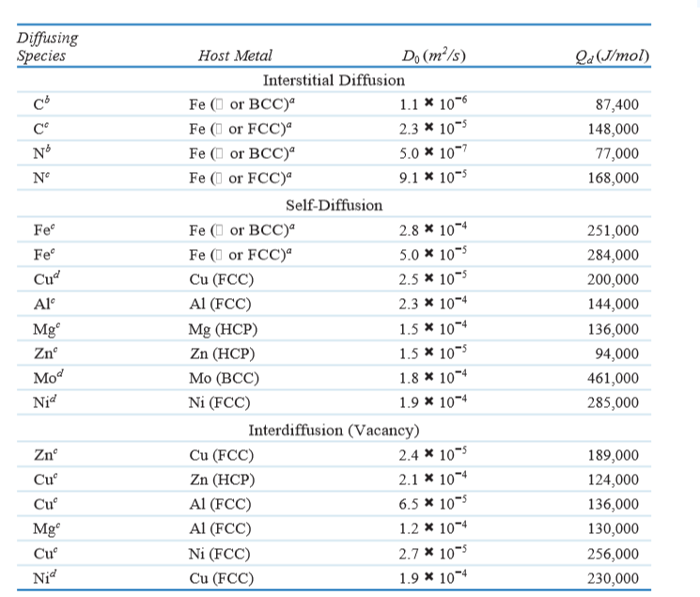
Task: Click the 461,000 value for Mo
Action: click(x=613, y=379)
